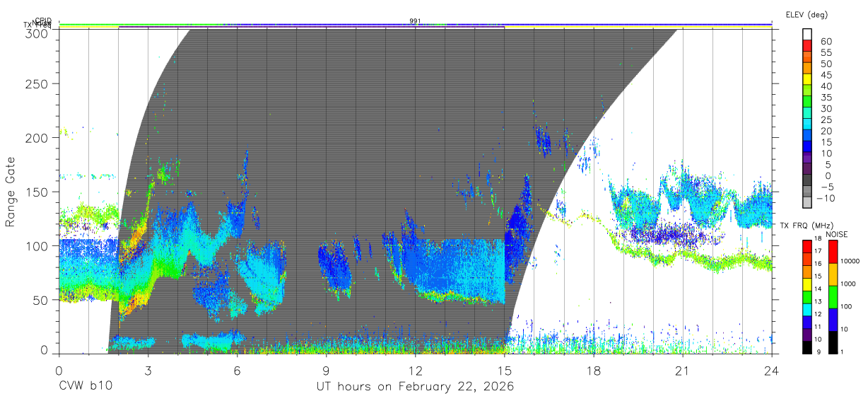Click the purple ELEV swatch between 10 and 5
This screenshot has height=401, width=868.
coord(807,158)
